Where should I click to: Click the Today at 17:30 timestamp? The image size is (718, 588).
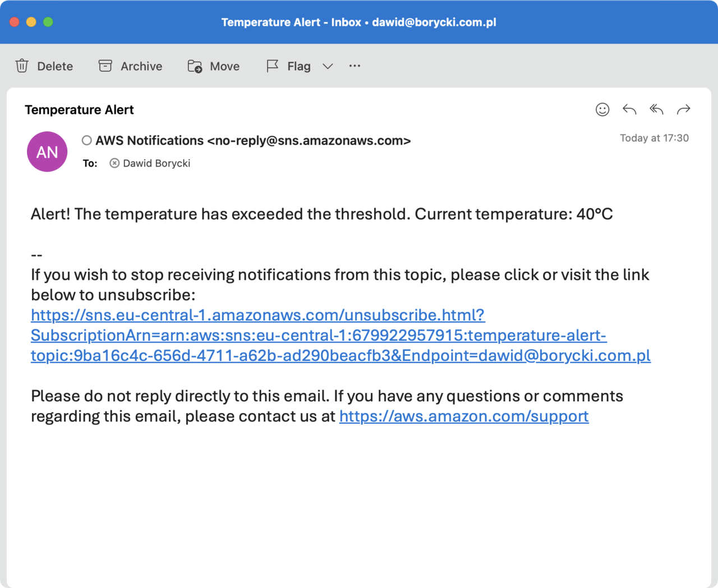pos(654,138)
